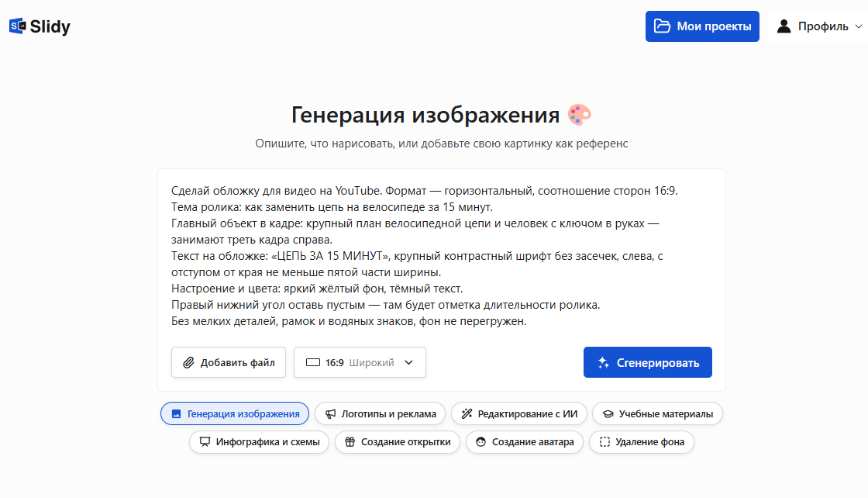The image size is (868, 498).
Task: Click graduation cap icon in Учебные материалы
Action: coord(608,413)
